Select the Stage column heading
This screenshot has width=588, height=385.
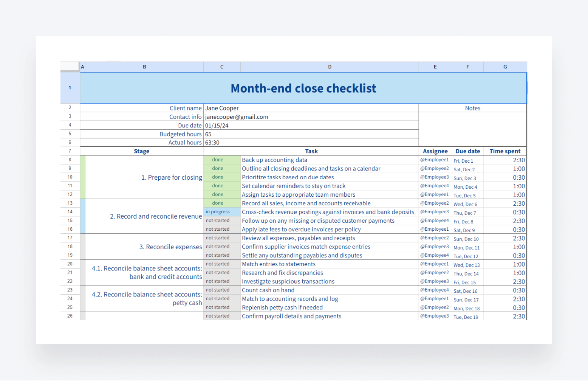[x=142, y=151]
